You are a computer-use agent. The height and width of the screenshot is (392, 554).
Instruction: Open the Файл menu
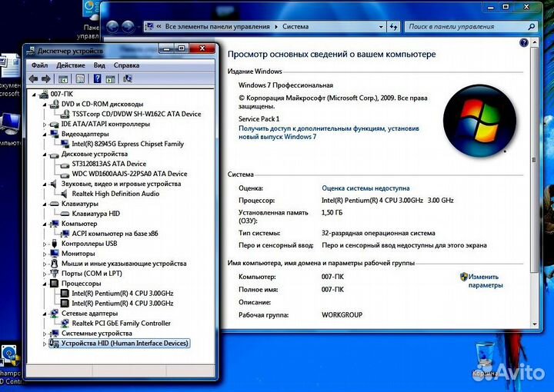pos(39,65)
